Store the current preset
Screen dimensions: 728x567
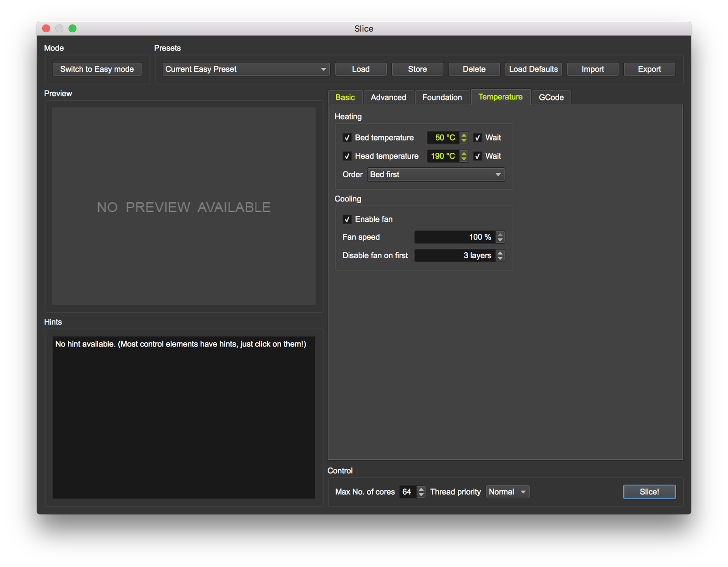(417, 69)
